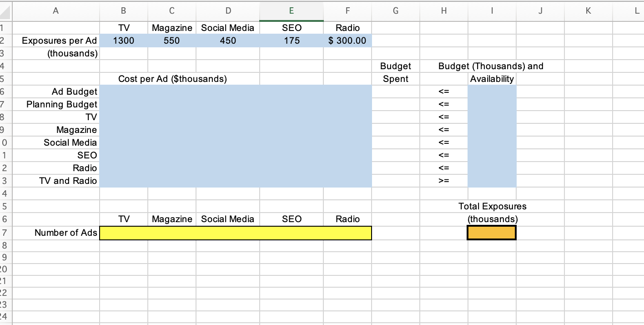The height and width of the screenshot is (325, 644).
Task: Select column F header
Action: pos(347,10)
